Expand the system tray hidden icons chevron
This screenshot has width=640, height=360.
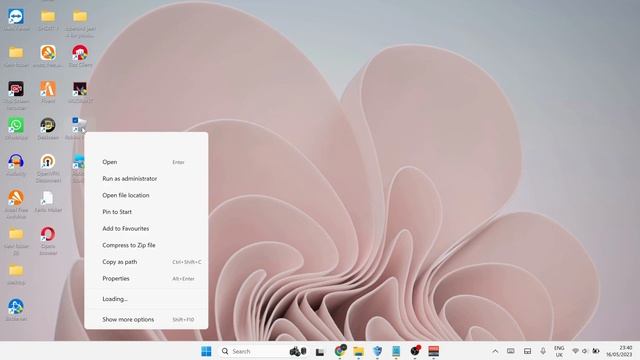coord(495,351)
